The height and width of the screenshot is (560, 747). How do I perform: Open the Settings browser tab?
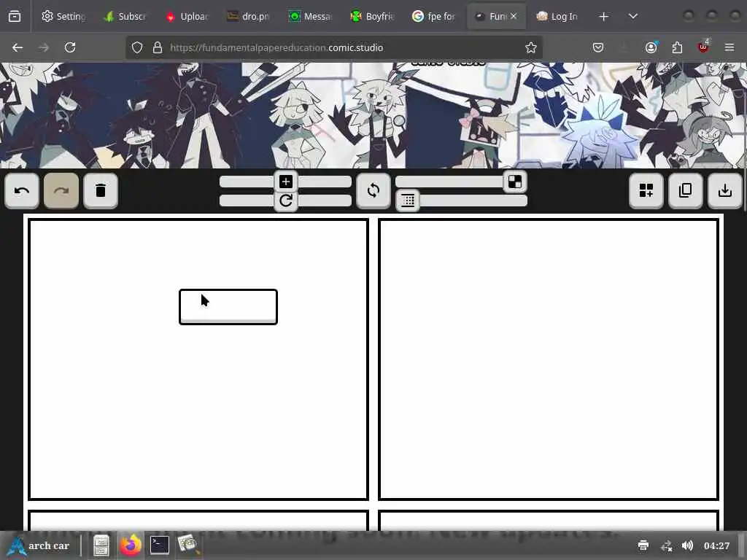[x=64, y=16]
